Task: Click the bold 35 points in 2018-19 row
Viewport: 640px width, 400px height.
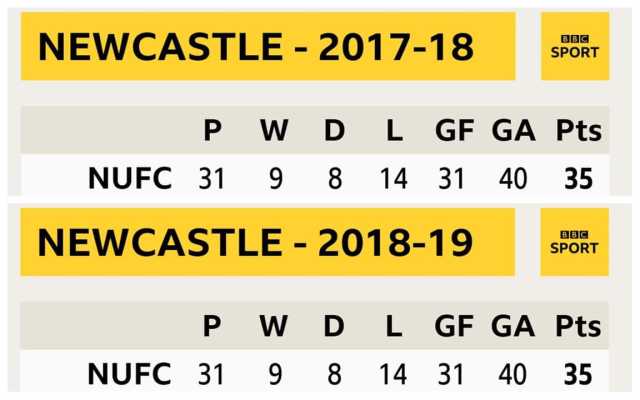Action: coord(578,374)
